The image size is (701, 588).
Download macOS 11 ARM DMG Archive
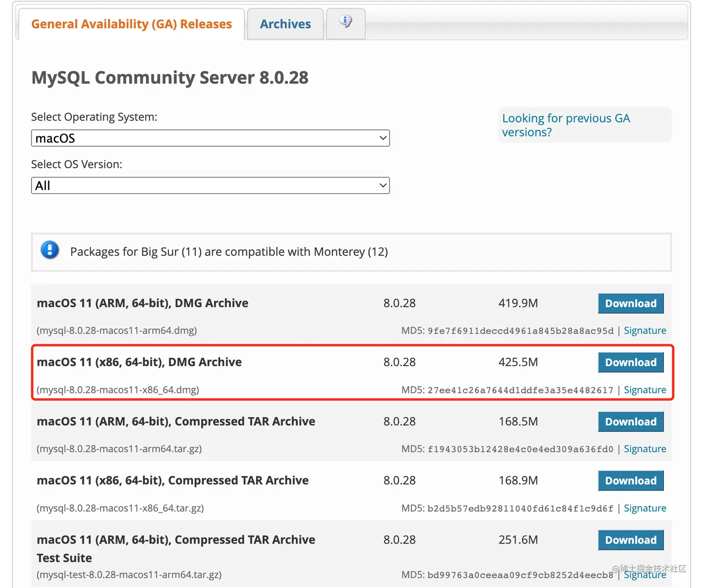coord(631,303)
